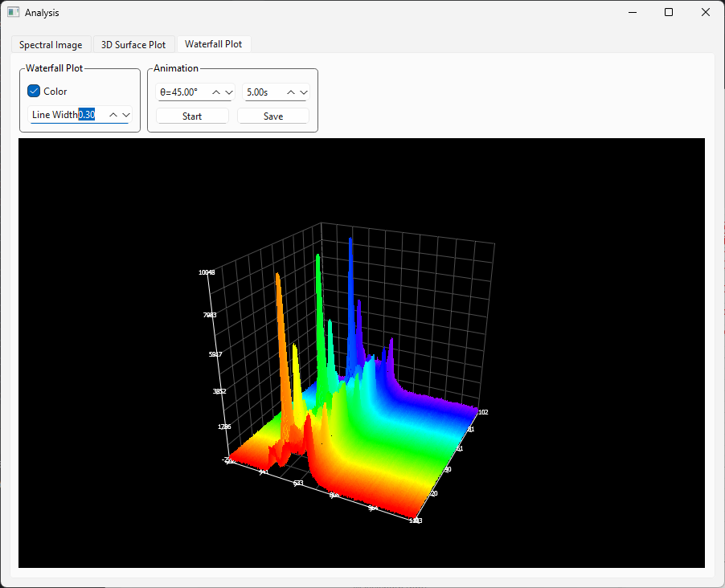This screenshot has width=725, height=588.
Task: Decrease animation duration with down arrow
Action: [x=303, y=92]
